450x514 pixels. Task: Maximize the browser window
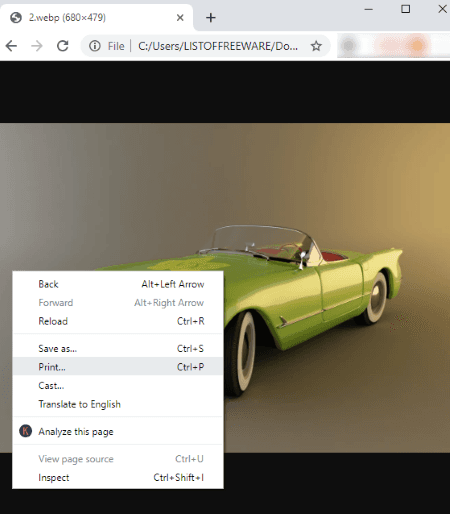[405, 9]
